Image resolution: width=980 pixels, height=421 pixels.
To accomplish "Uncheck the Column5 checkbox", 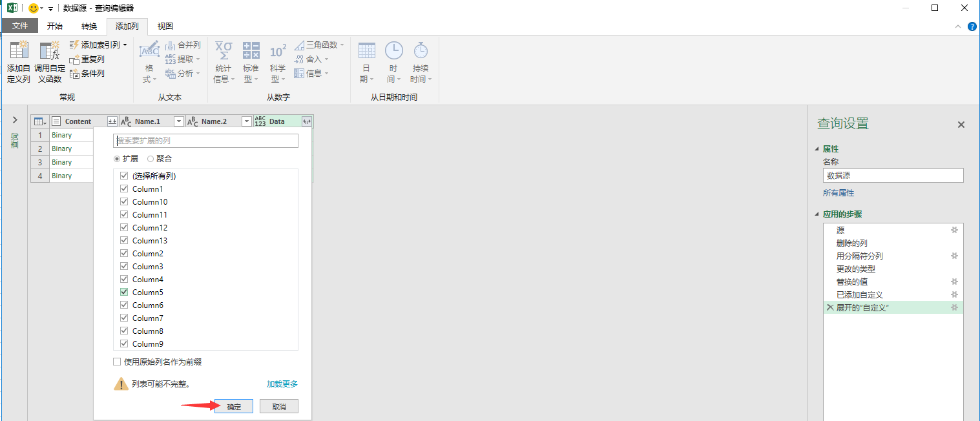I will 124,292.
